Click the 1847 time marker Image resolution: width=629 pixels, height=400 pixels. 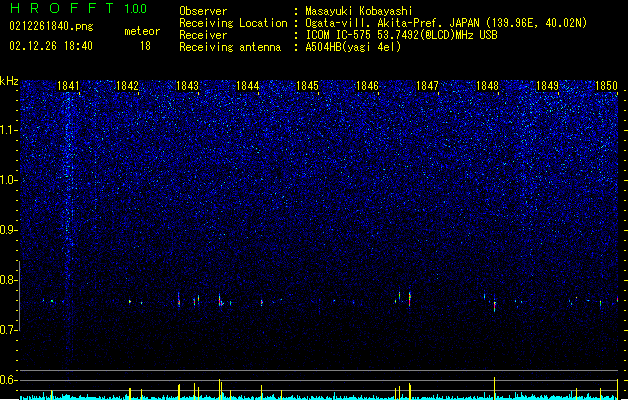[x=427, y=86]
